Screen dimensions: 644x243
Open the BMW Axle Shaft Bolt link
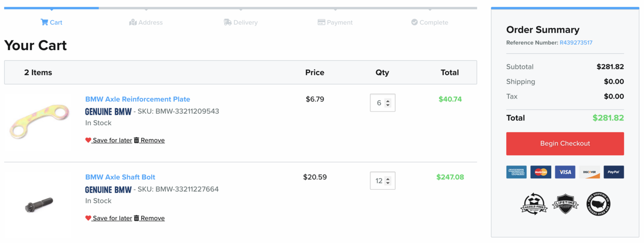(120, 177)
